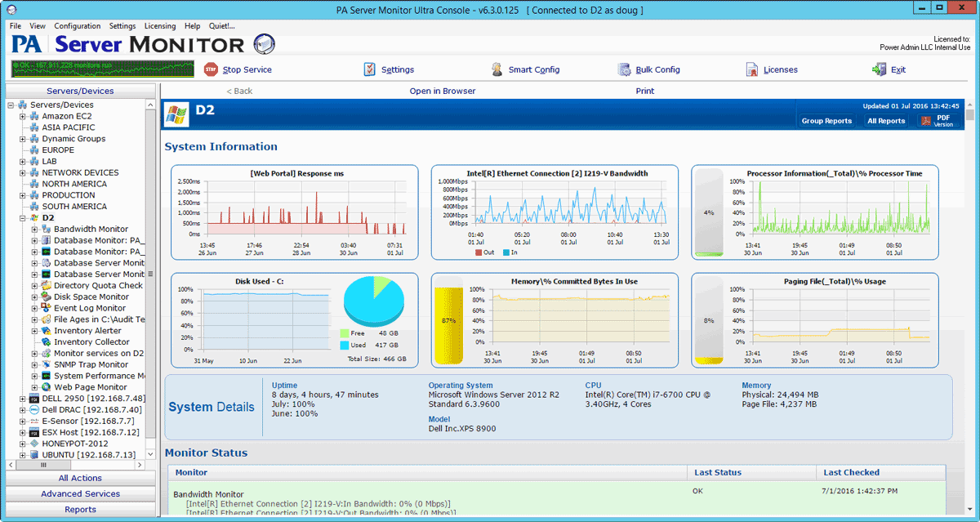Image resolution: width=980 pixels, height=522 pixels.
Task: Expand the PRODUCTION group node
Action: pyautogui.click(x=23, y=195)
